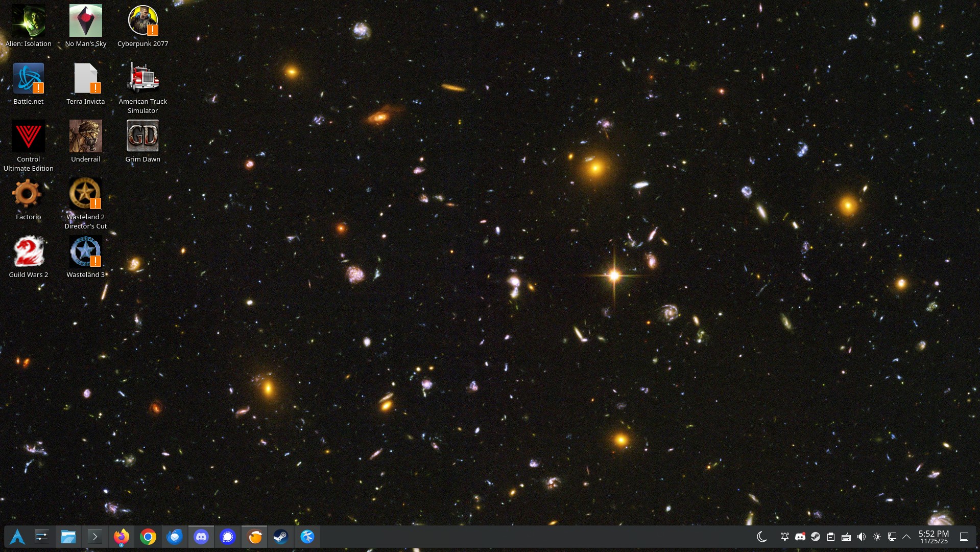Open the Grim Dawn desktop icon
980x552 pixels.
coord(143,142)
